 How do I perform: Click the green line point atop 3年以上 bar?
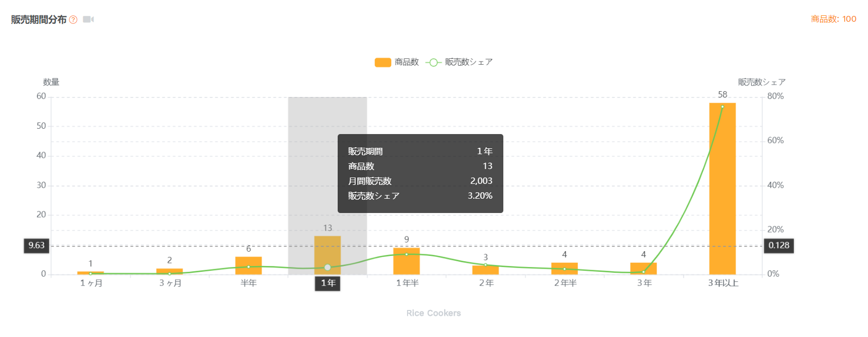click(x=722, y=107)
